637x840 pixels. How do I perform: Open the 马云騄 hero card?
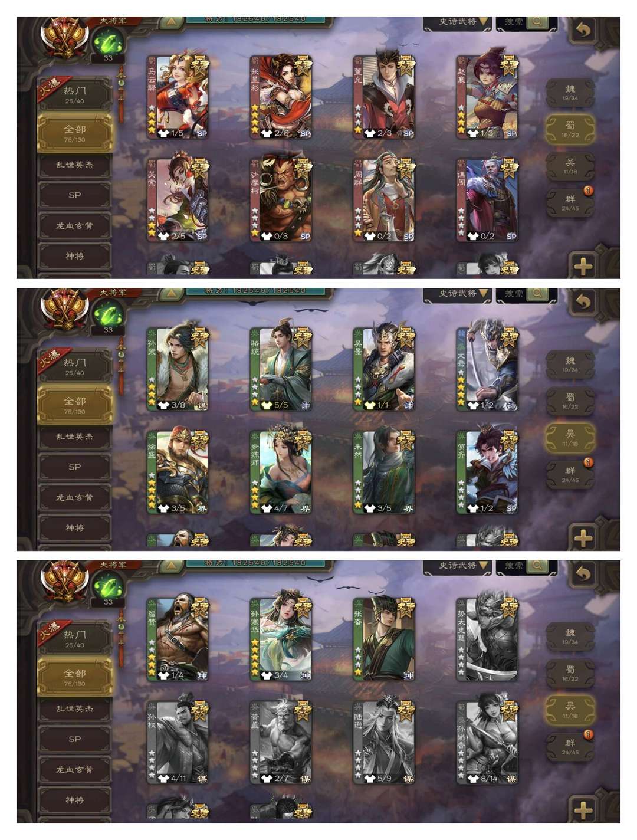[x=178, y=97]
